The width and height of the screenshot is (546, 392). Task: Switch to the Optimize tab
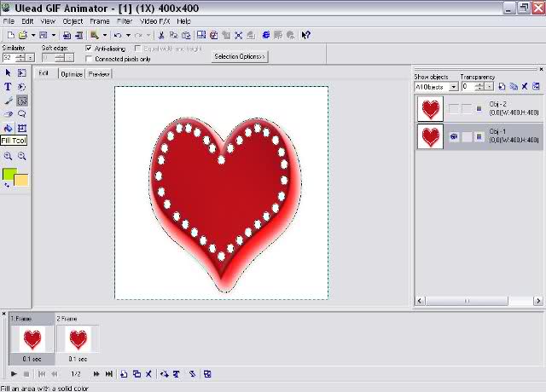[72, 74]
